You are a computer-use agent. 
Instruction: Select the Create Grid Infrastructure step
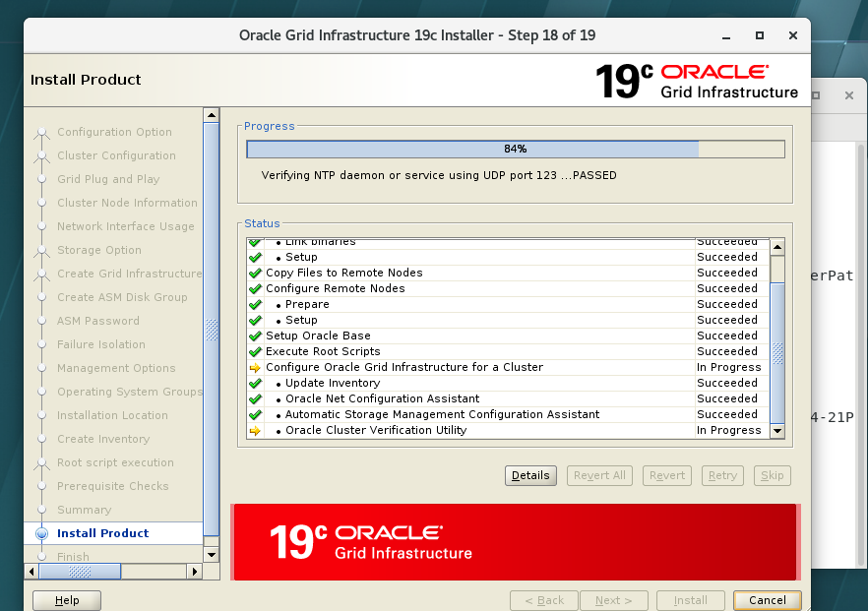[130, 274]
